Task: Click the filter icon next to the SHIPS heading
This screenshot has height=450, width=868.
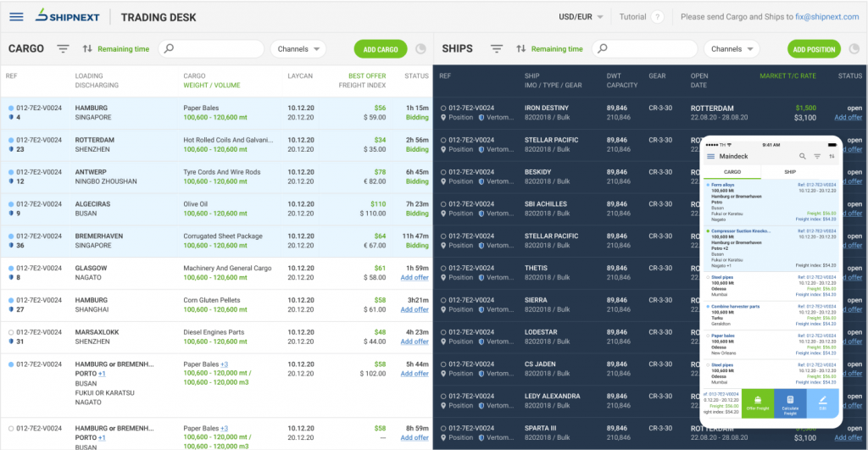Action: 497,49
